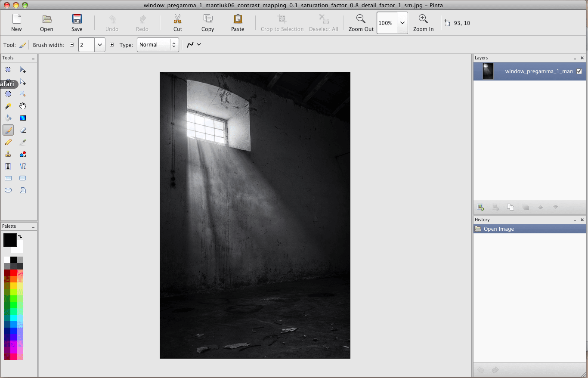Choose the Pan hand tool

point(23,106)
